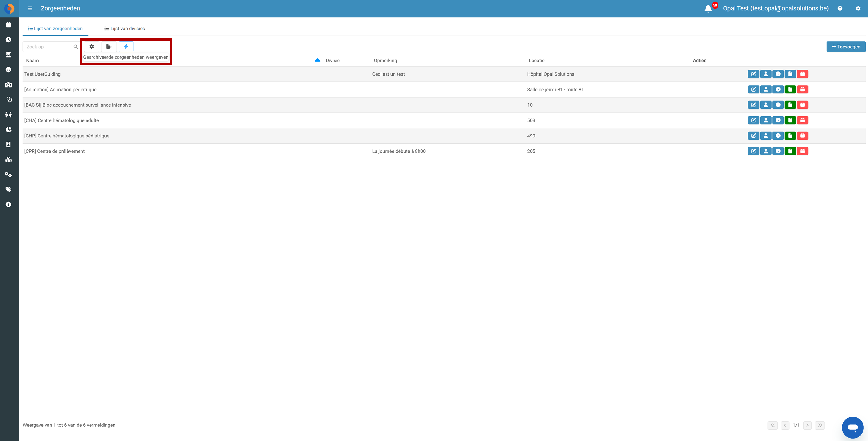Click search magnifier icon
868x441 pixels.
[75, 47]
